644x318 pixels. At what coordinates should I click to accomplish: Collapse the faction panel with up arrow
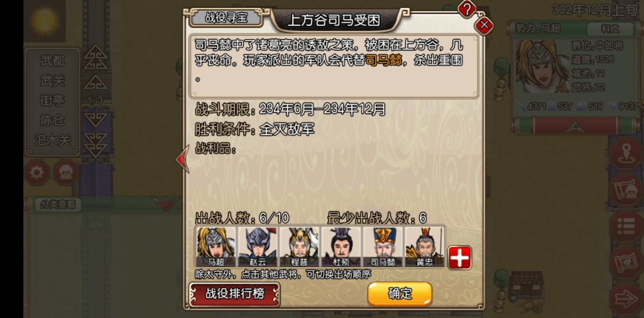tap(575, 127)
